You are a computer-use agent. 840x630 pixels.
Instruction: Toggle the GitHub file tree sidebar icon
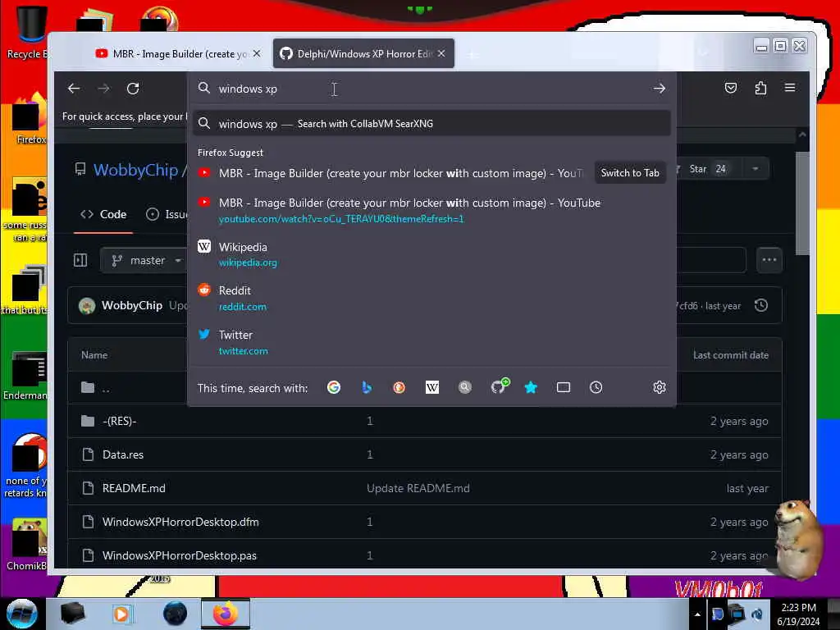click(80, 260)
